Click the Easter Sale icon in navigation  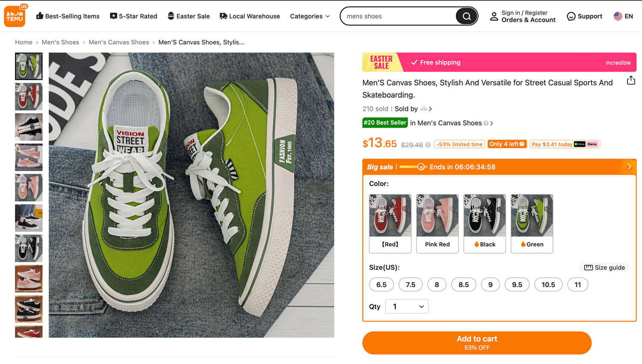pos(171,16)
